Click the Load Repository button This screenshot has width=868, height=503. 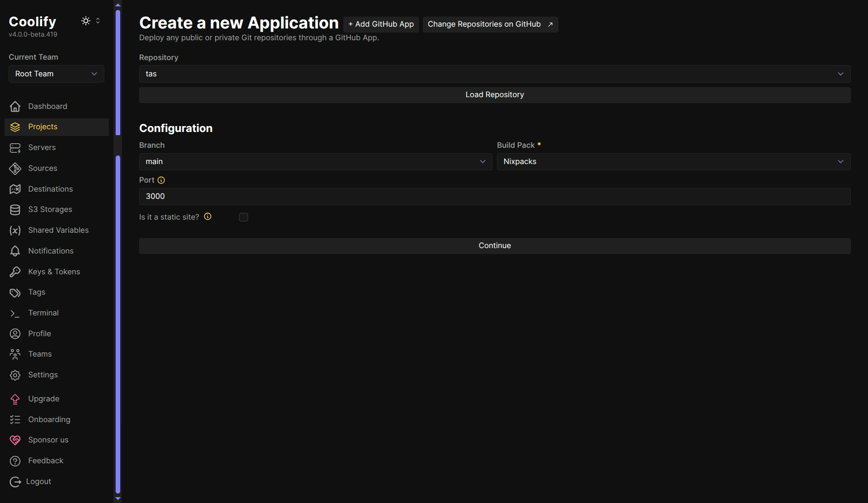coord(494,94)
